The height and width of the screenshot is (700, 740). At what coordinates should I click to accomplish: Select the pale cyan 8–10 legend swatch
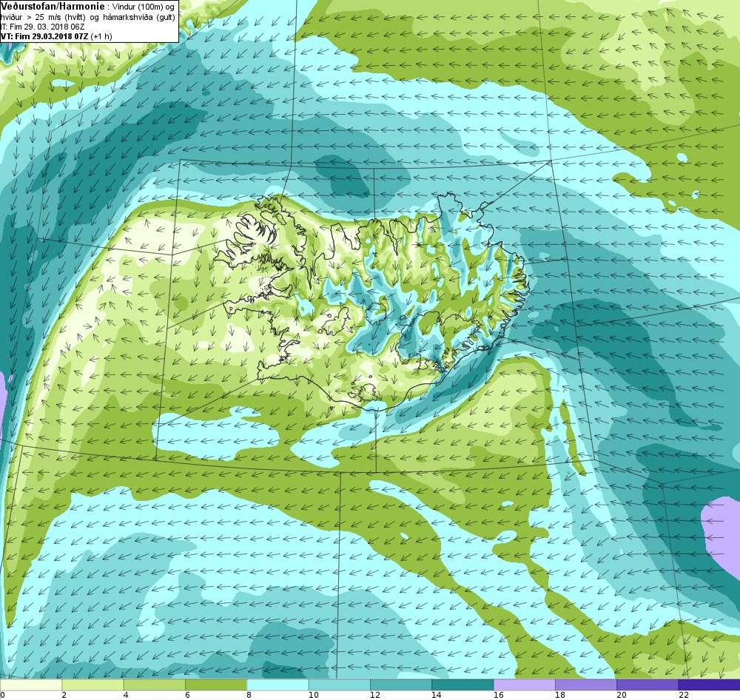(277, 684)
